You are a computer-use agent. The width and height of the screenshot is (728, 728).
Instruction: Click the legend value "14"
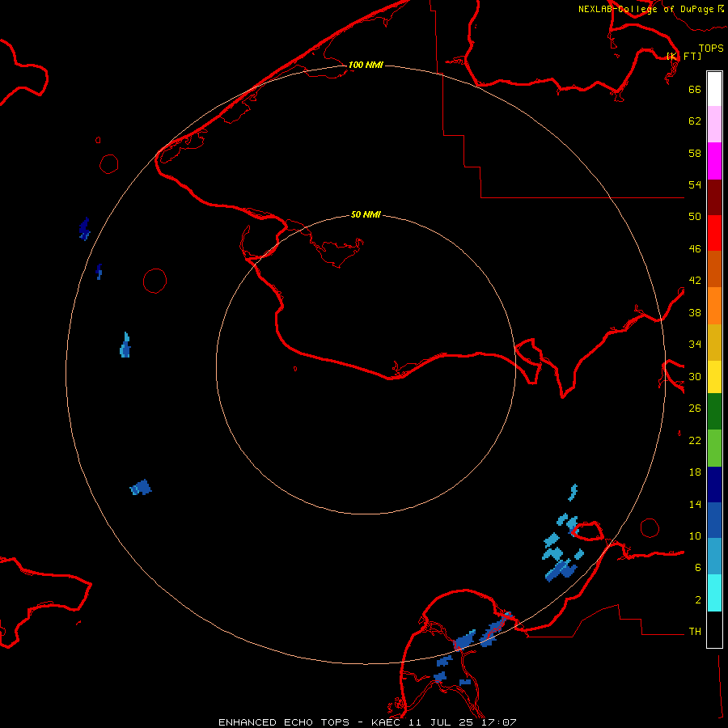695,504
